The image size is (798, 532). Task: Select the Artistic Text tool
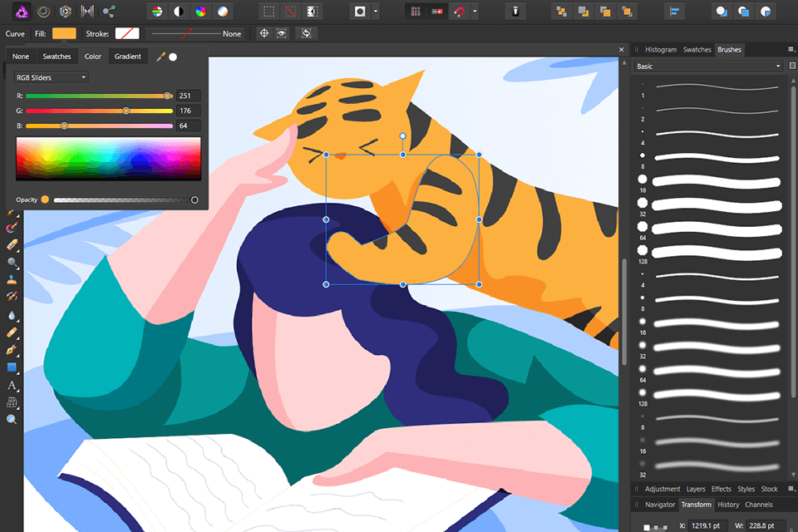click(x=12, y=386)
